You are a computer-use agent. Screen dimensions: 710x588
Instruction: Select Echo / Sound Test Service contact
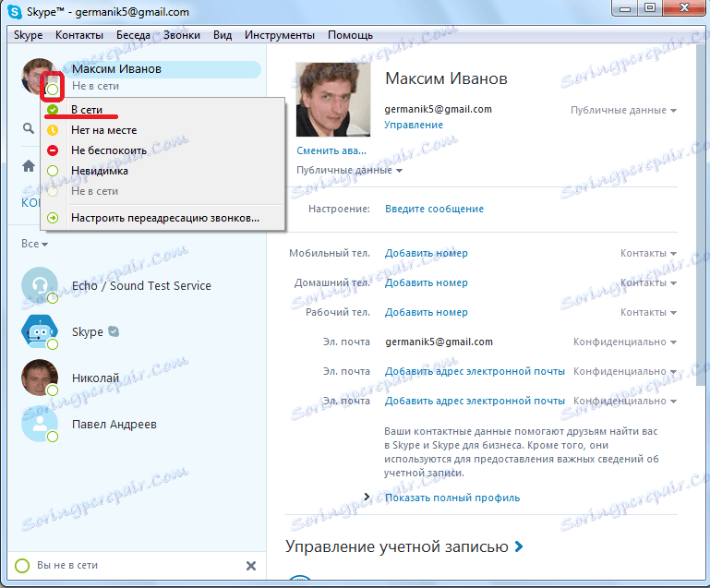click(x=141, y=285)
